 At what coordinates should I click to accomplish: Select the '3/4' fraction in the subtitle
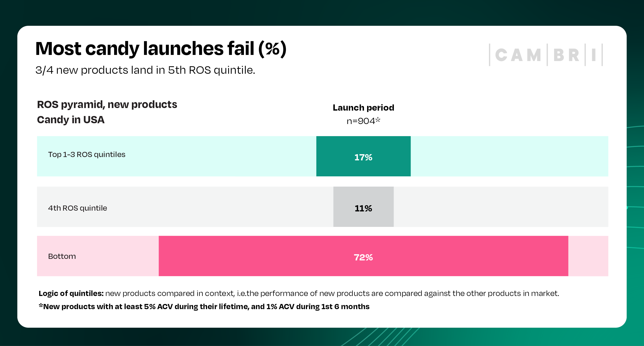click(x=44, y=70)
